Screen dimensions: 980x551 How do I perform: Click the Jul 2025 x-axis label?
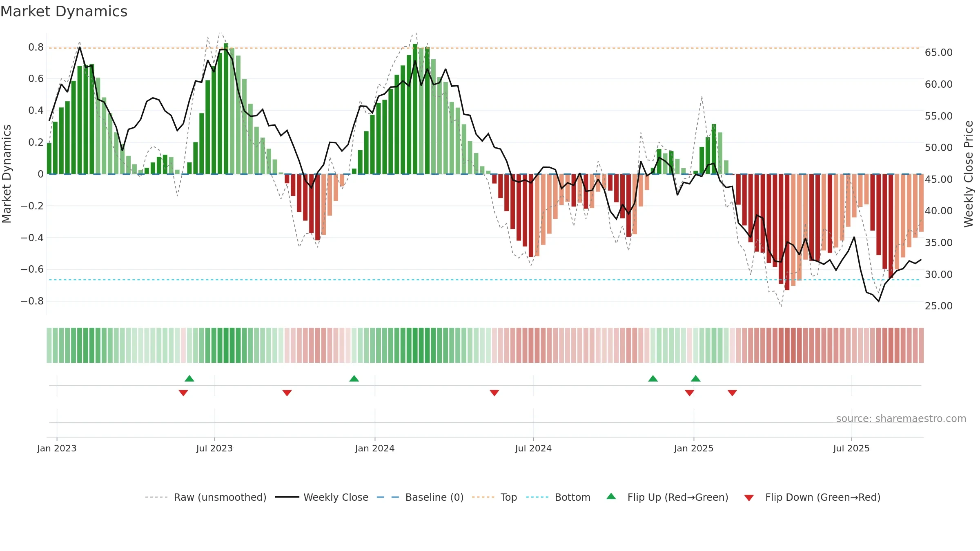pyautogui.click(x=851, y=448)
